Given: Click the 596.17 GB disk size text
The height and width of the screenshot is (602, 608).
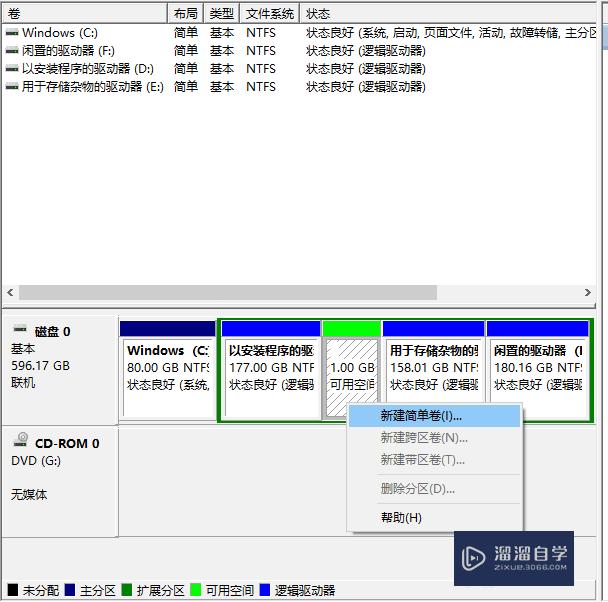Looking at the screenshot, I should [x=40, y=366].
